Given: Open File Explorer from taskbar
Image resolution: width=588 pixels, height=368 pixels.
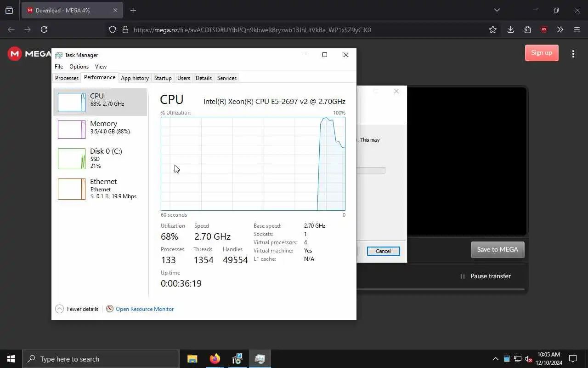Looking at the screenshot, I should point(192,359).
